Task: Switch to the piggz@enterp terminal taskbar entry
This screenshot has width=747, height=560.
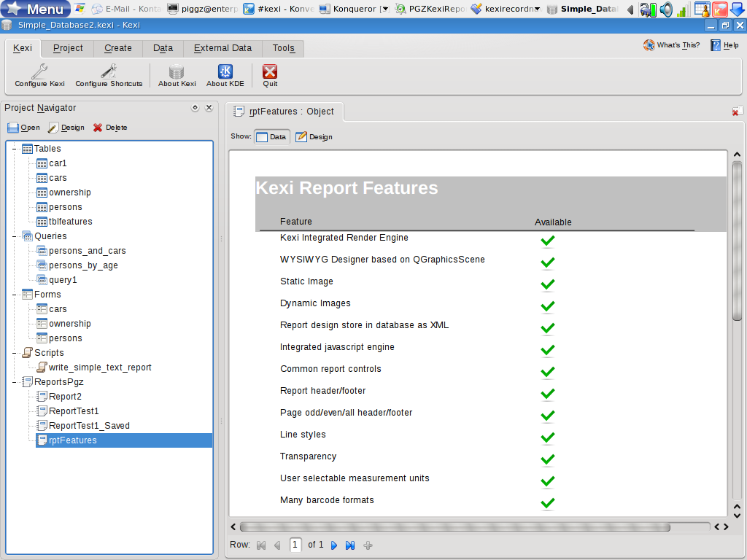Action: (204, 9)
